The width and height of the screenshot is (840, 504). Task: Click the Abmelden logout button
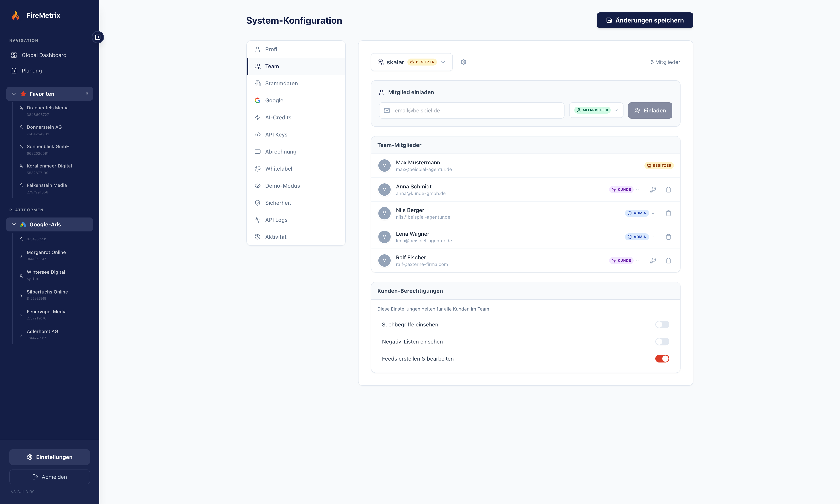coord(50,477)
